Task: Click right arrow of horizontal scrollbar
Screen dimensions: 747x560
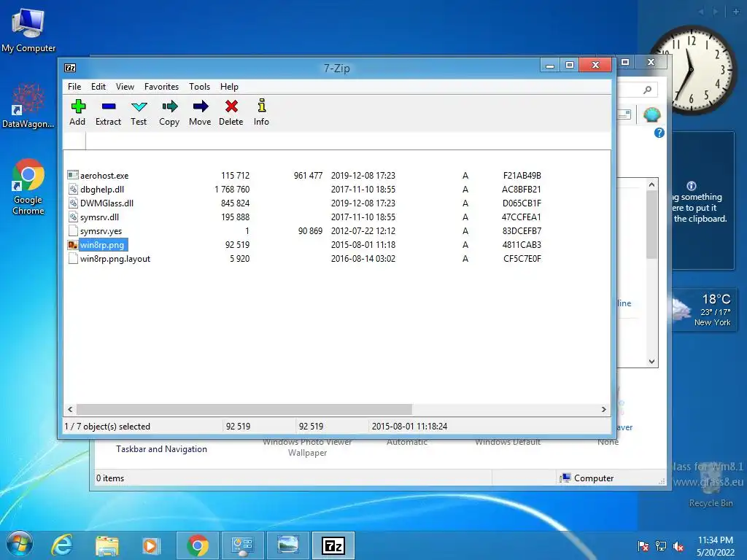Action: point(603,409)
